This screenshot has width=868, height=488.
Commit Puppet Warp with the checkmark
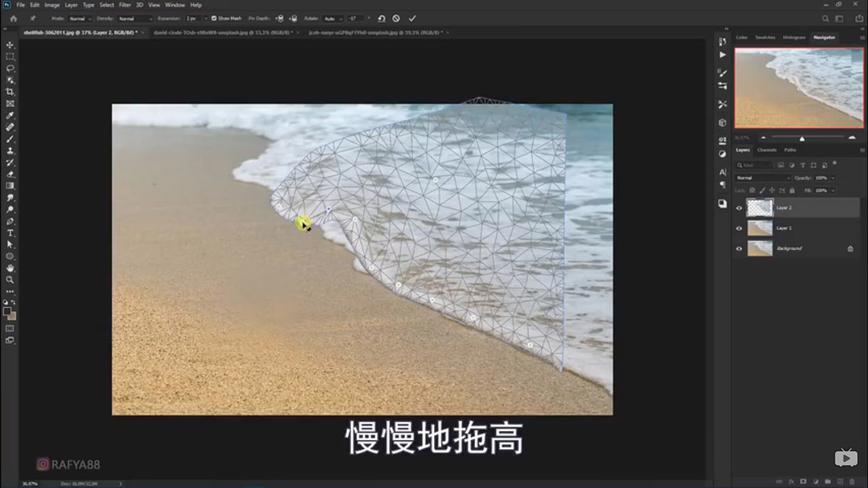[412, 18]
